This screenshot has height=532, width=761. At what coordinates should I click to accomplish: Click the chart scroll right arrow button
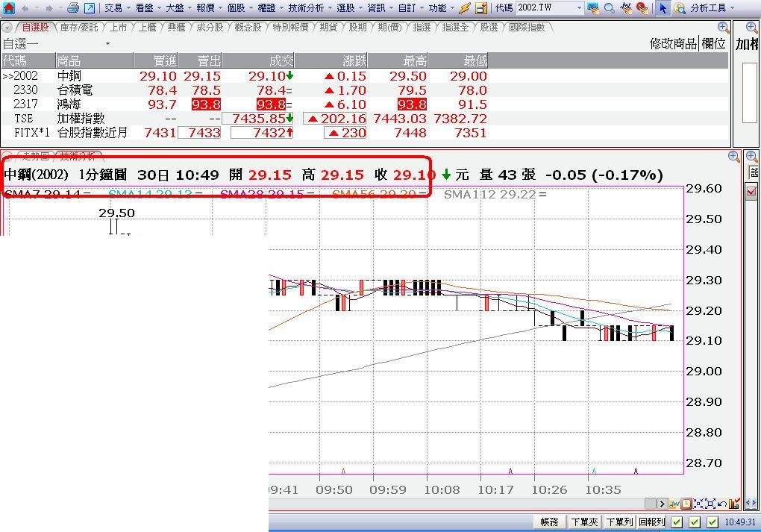pos(662,504)
